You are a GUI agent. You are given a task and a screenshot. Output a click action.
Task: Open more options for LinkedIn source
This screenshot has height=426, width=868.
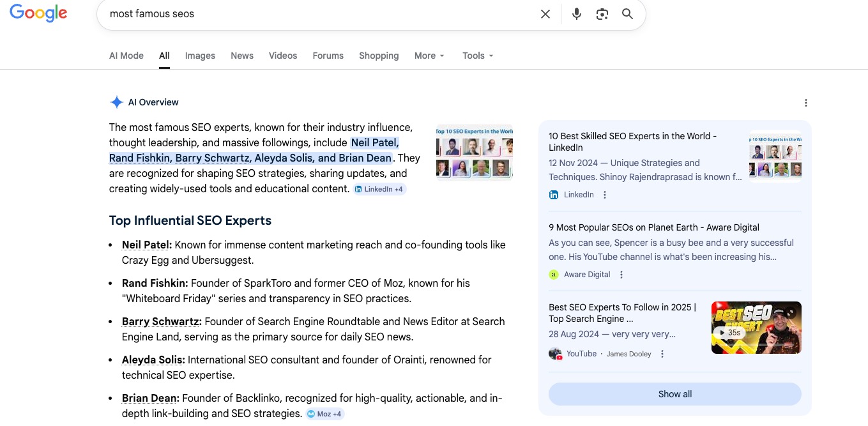[605, 195]
